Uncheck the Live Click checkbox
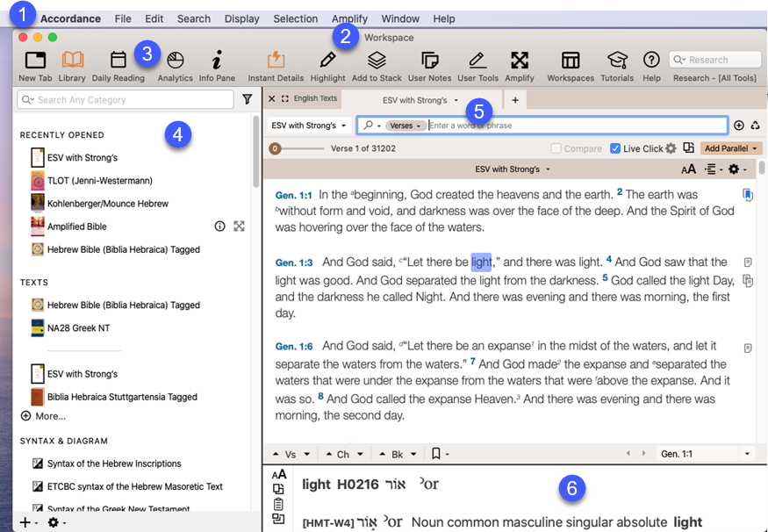Image resolution: width=768 pixels, height=532 pixels. coord(615,149)
